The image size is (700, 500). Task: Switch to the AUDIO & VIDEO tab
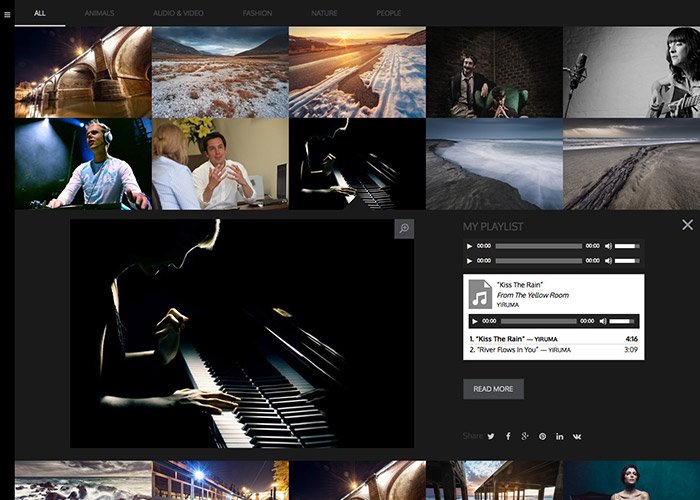tap(178, 13)
